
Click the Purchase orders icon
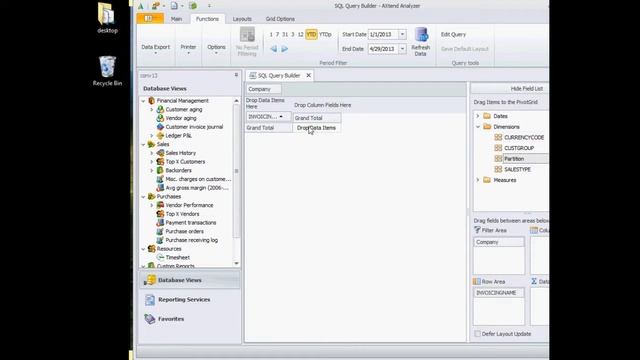pos(160,231)
